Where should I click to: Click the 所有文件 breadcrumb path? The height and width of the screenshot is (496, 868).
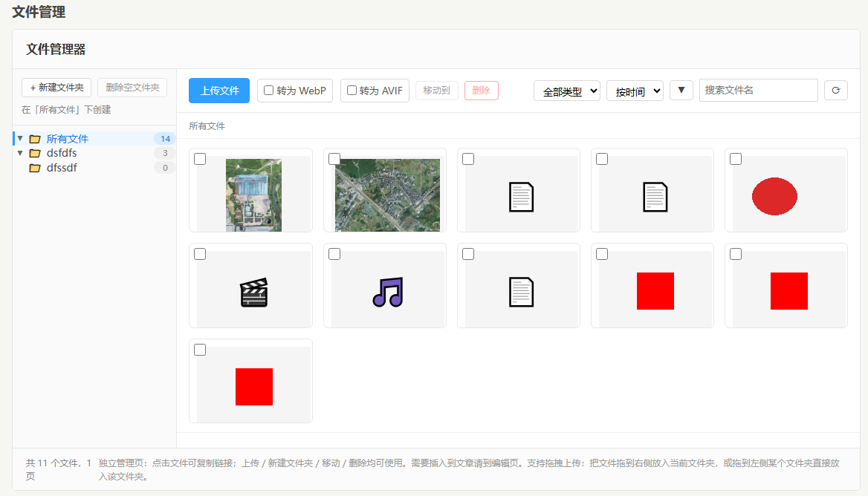[x=207, y=126]
